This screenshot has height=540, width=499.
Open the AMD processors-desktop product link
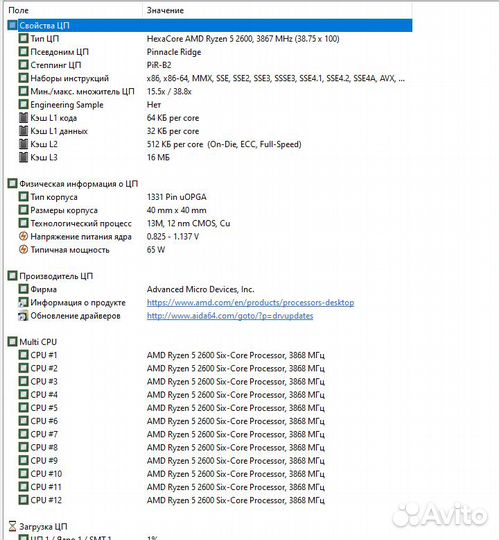[250, 303]
